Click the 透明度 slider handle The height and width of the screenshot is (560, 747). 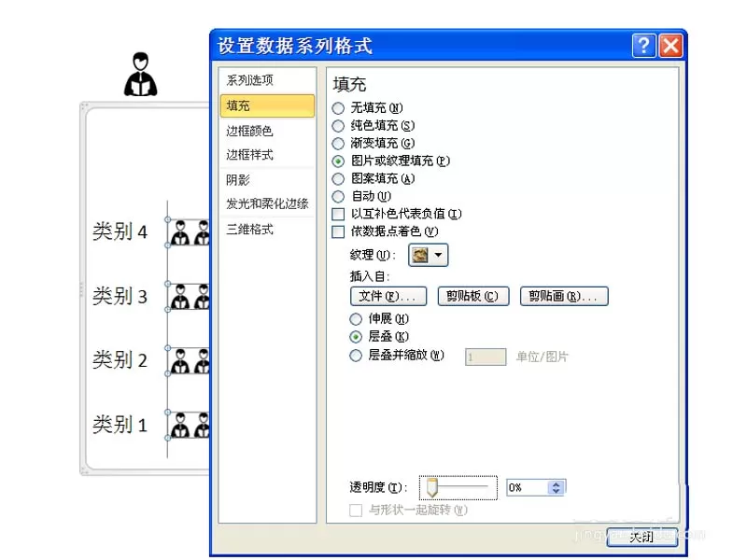[x=432, y=487]
